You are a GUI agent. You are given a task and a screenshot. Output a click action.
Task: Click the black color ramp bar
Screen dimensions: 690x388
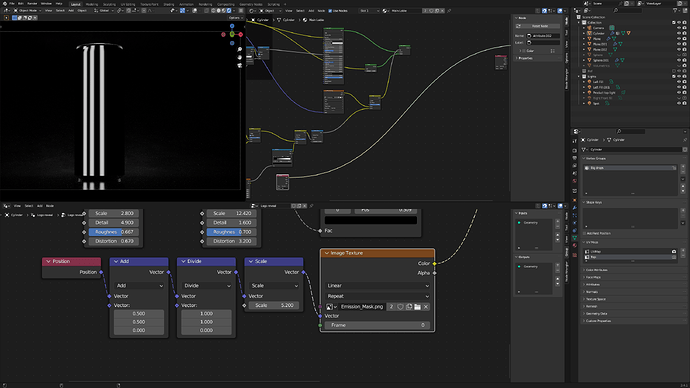[x=371, y=220]
